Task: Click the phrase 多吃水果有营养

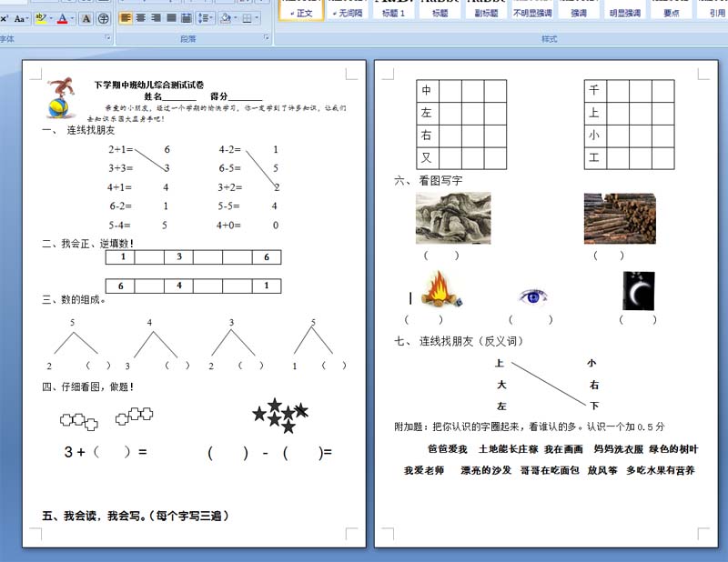Action: 661,470
